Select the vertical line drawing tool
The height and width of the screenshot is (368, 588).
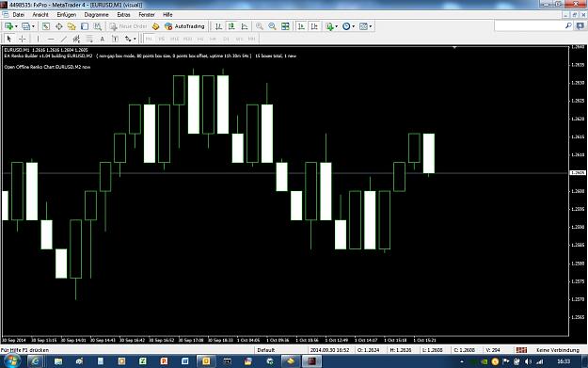point(38,39)
